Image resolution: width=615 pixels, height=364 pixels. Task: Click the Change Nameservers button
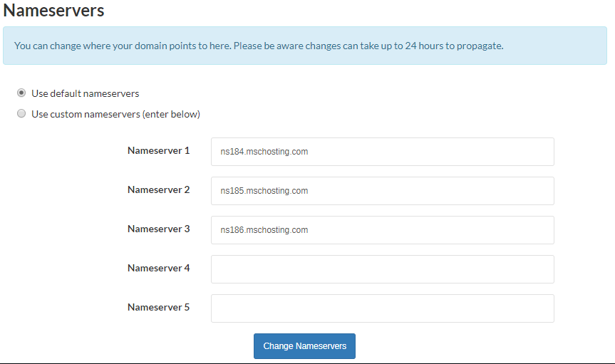[x=305, y=346]
